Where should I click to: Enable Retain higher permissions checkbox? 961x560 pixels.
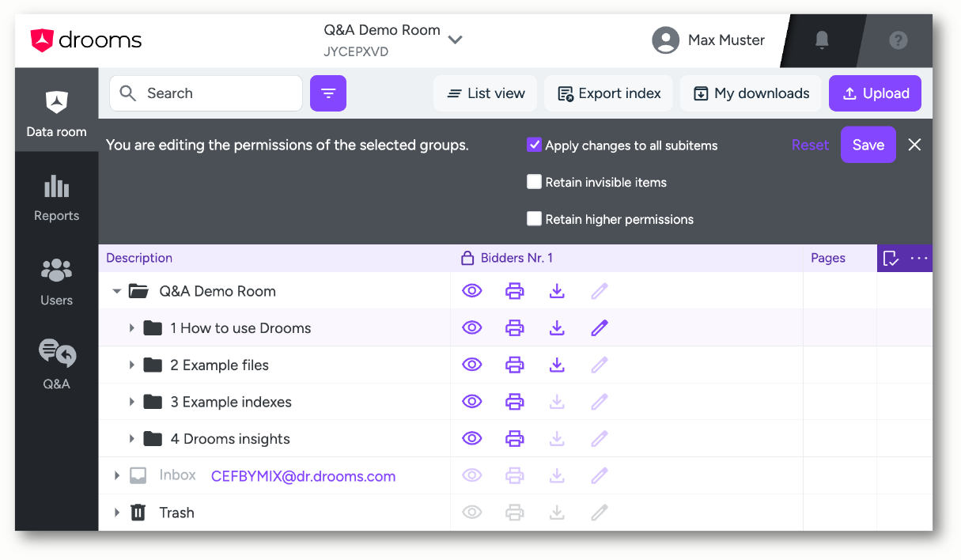pyautogui.click(x=534, y=219)
